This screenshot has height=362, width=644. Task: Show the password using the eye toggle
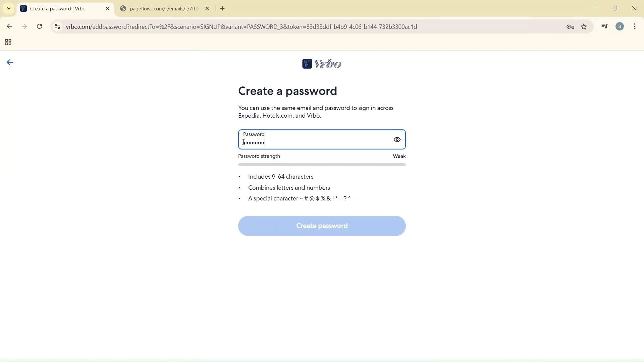tap(397, 139)
